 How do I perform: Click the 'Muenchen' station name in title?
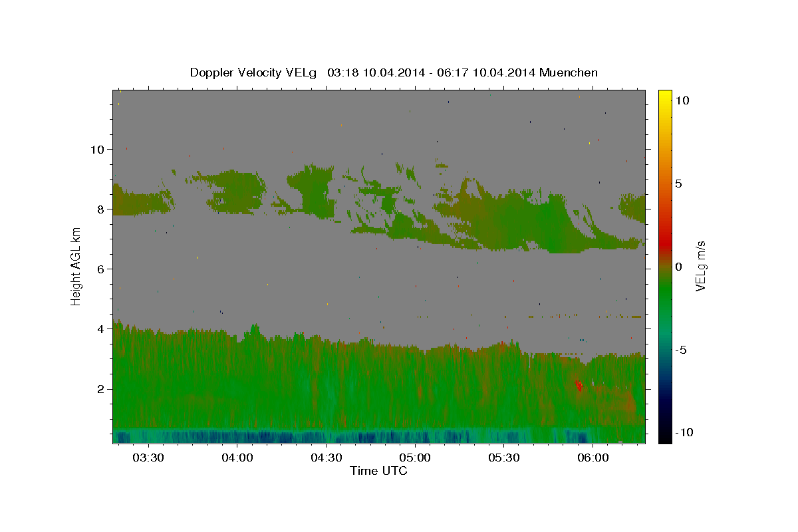[569, 72]
